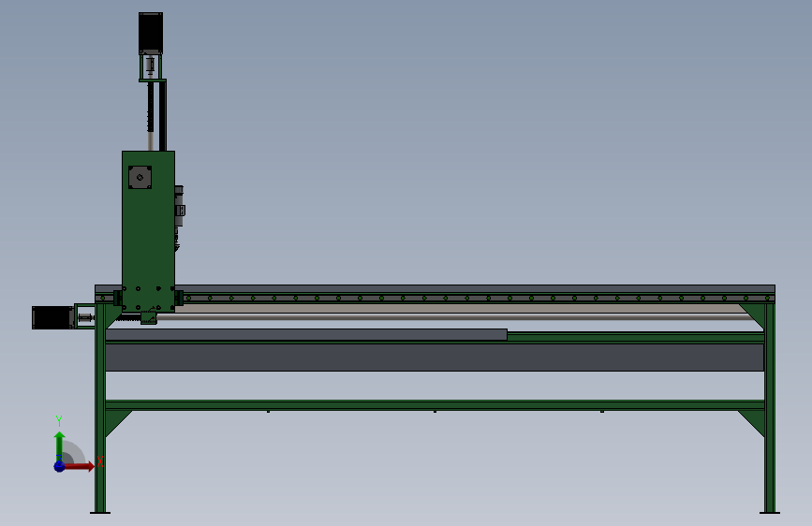Image resolution: width=812 pixels, height=526 pixels.
Task: Select the black stepper motor atop the vertical axis
Action: [x=151, y=33]
